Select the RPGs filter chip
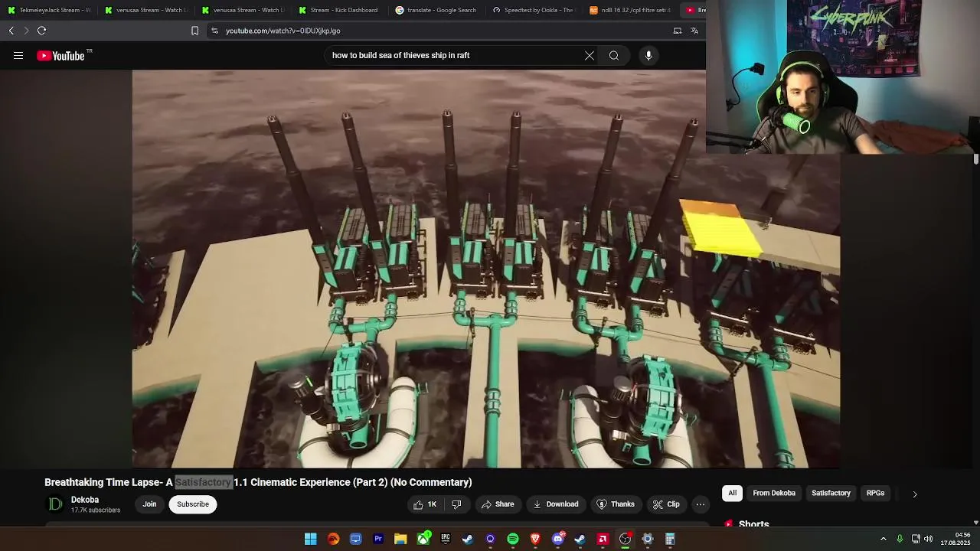980x551 pixels. pos(875,493)
